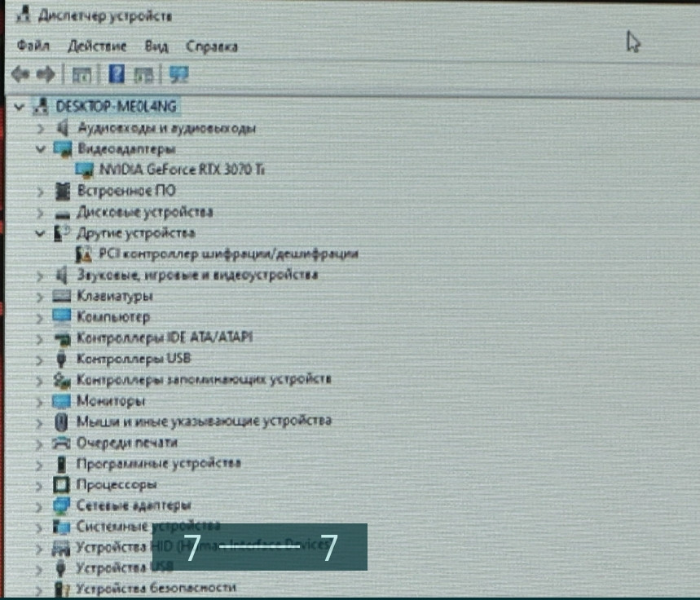Screen dimensions: 700x600
Task: Select the NVIDIA GeForce RTX 3070 Ti device
Action: coord(181,170)
